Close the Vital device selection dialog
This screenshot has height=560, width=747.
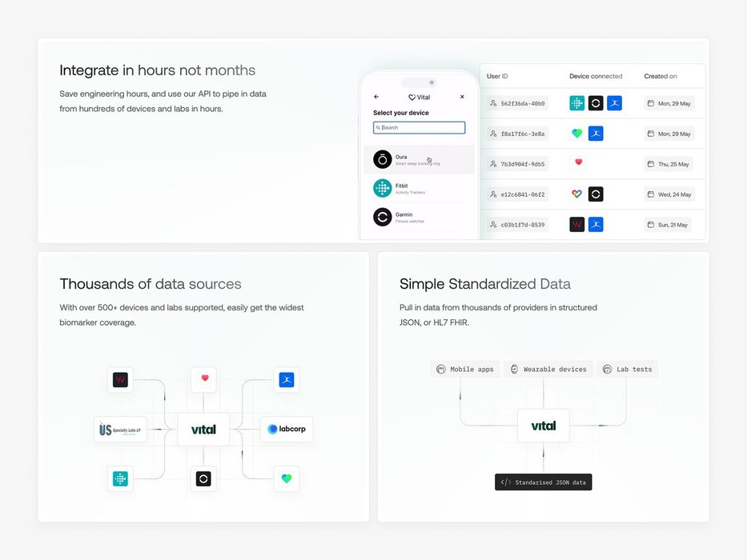462,97
